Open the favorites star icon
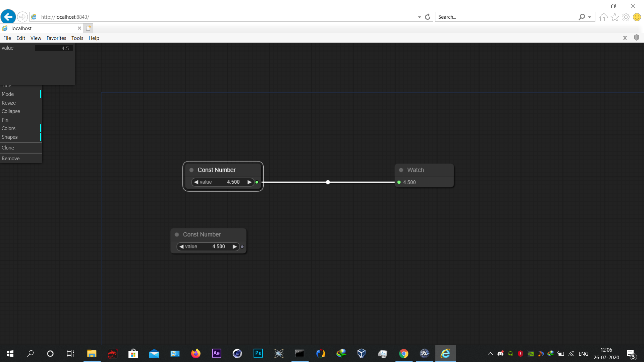644x362 pixels. point(614,17)
